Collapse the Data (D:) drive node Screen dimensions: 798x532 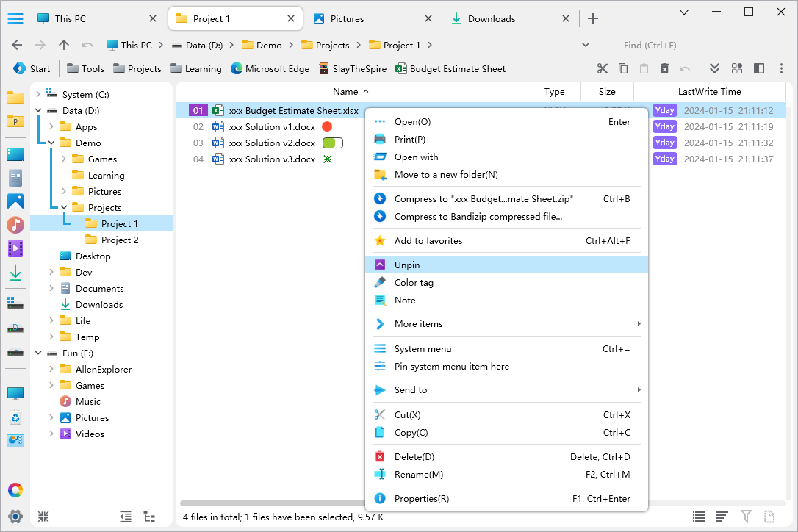point(38,111)
